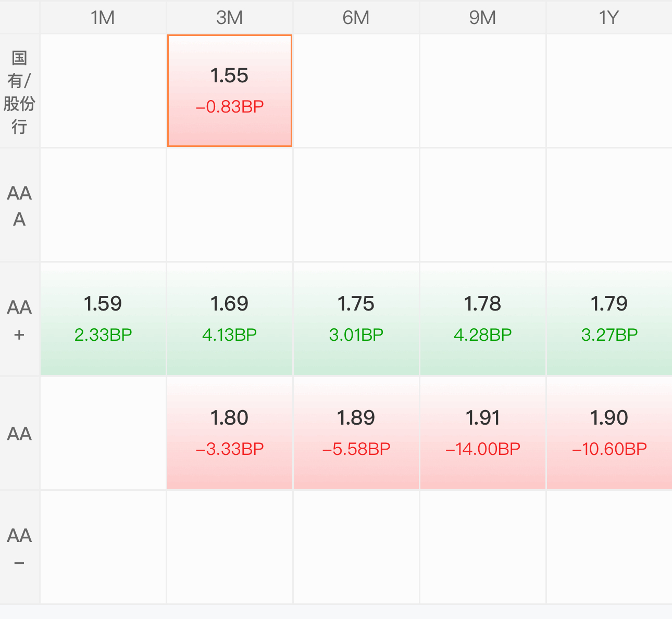The width and height of the screenshot is (672, 619).
Task: Open the AA 1Y cell with -10.60BP
Action: pos(609,434)
